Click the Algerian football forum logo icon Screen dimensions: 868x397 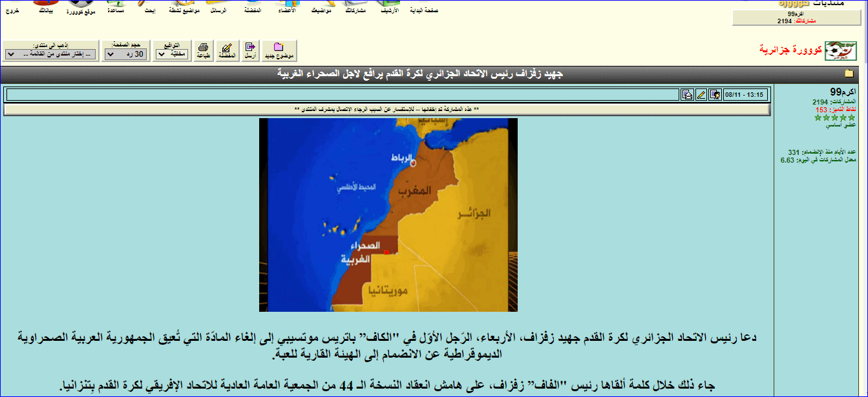[x=841, y=50]
